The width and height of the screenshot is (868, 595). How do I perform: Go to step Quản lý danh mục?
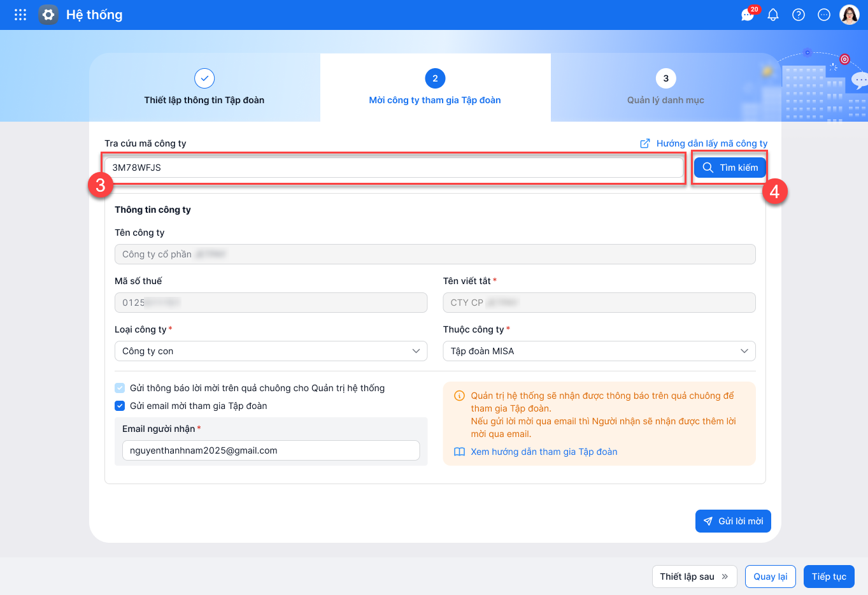click(665, 87)
